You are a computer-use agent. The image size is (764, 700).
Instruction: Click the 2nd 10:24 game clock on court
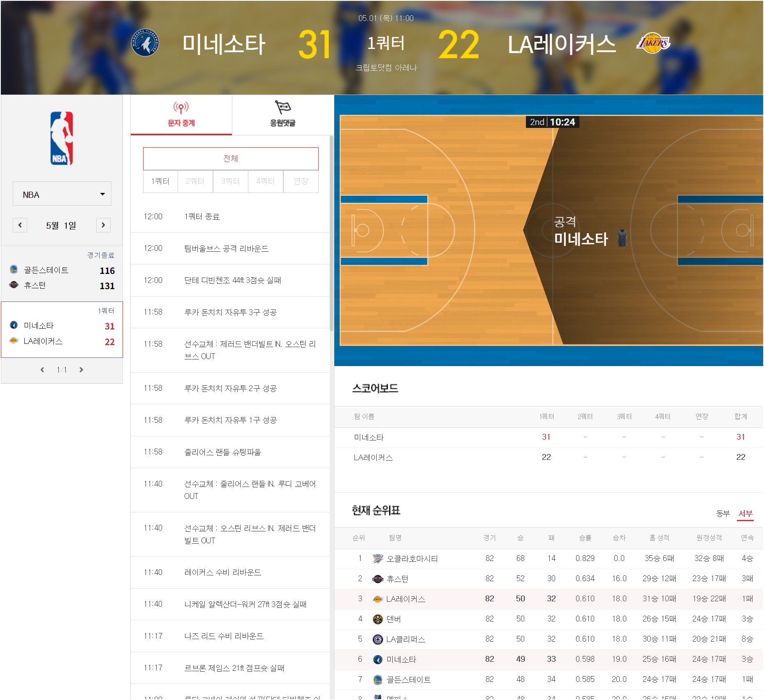(552, 122)
